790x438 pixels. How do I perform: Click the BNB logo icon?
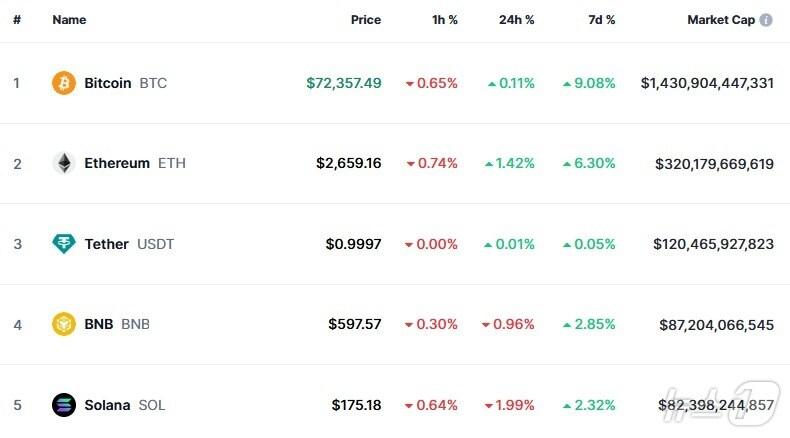coord(64,324)
